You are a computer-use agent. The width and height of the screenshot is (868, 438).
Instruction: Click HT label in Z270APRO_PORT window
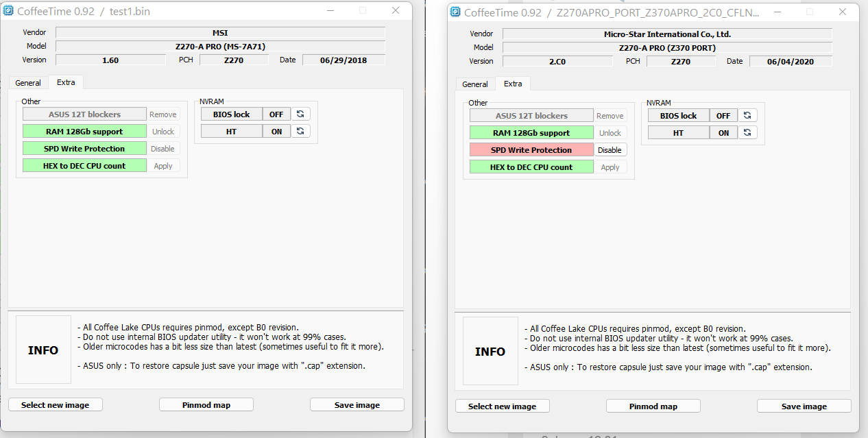679,133
